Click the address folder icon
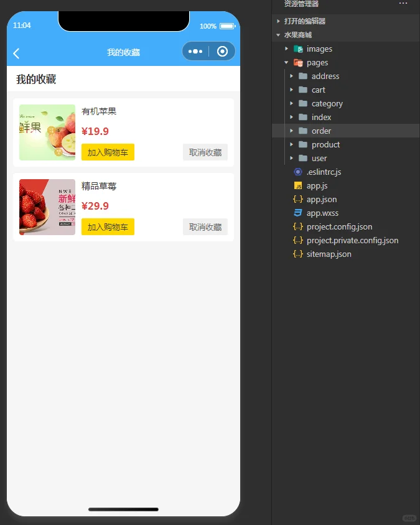 (303, 76)
